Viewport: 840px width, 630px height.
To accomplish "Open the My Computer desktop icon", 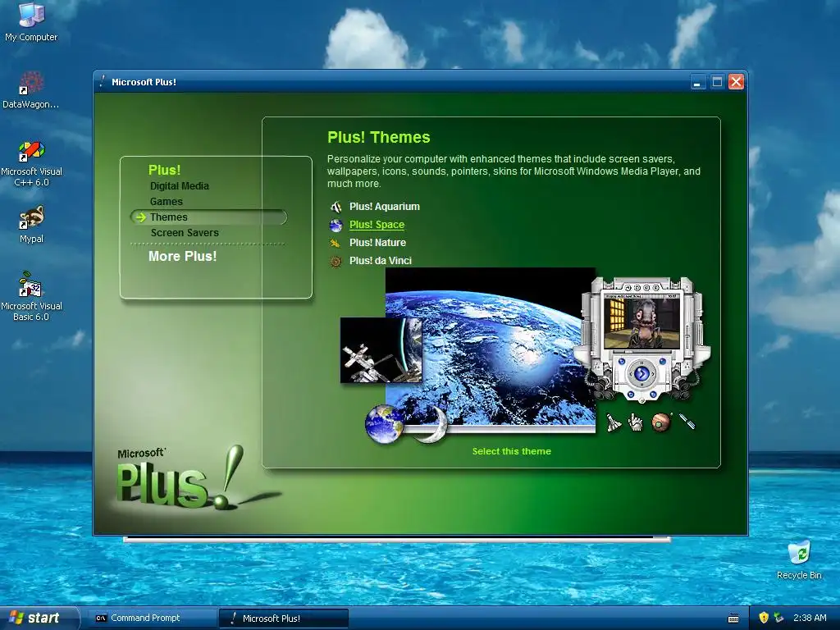I will pos(31,21).
